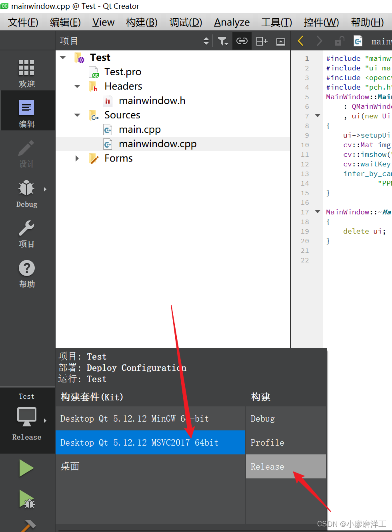Choose the Desktop Qt 5.12.12 MSVC2017 64bit kit
The image size is (392, 532).
[150, 442]
